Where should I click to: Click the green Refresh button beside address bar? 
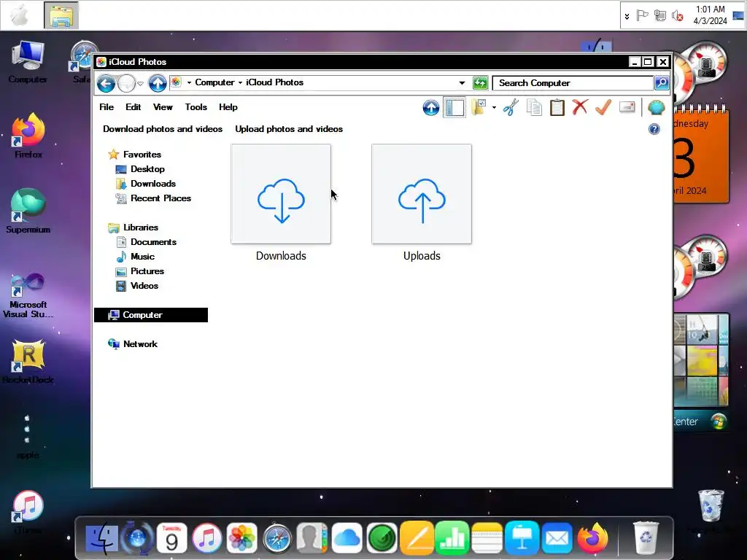(x=480, y=83)
